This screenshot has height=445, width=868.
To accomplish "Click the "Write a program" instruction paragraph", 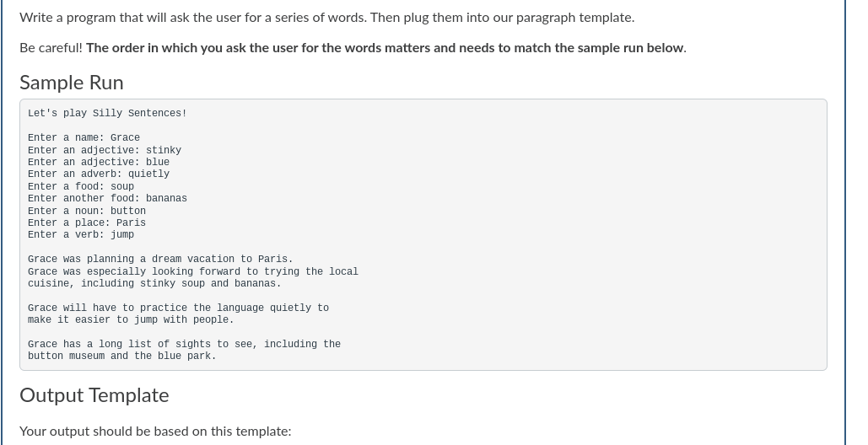I will [x=327, y=18].
